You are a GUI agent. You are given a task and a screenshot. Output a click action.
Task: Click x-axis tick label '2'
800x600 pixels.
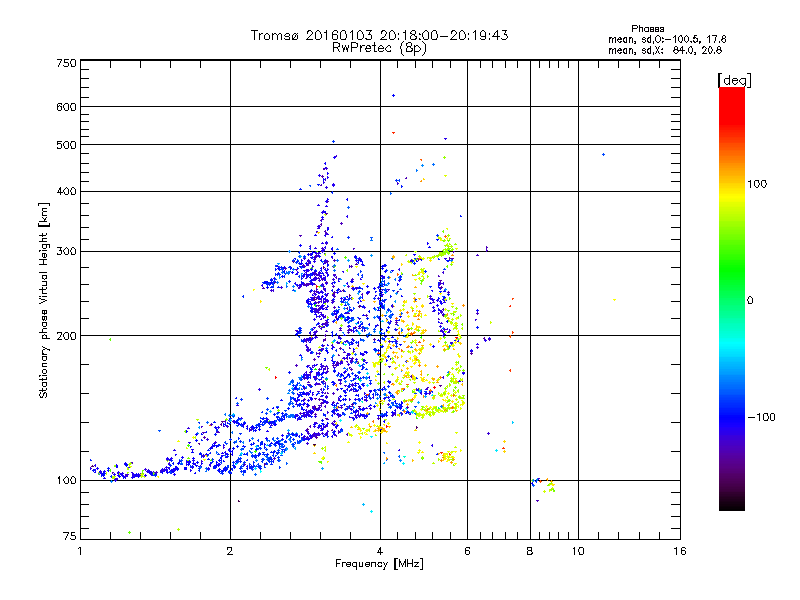230,551
